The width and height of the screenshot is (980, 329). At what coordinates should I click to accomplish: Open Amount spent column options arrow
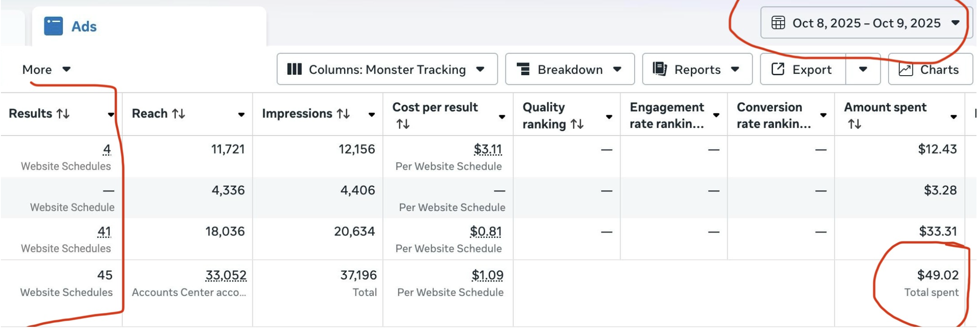954,117
